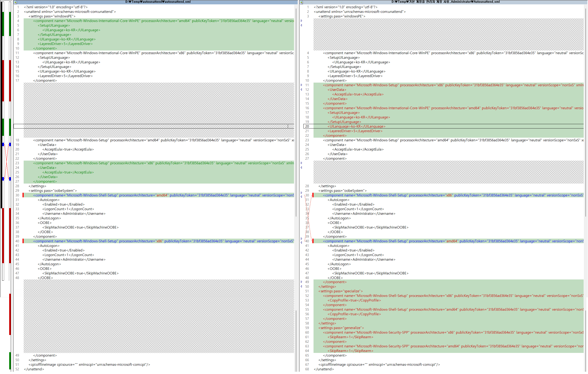Click the file icon in right pane header
The height and width of the screenshot is (374, 588).
pos(302,2)
